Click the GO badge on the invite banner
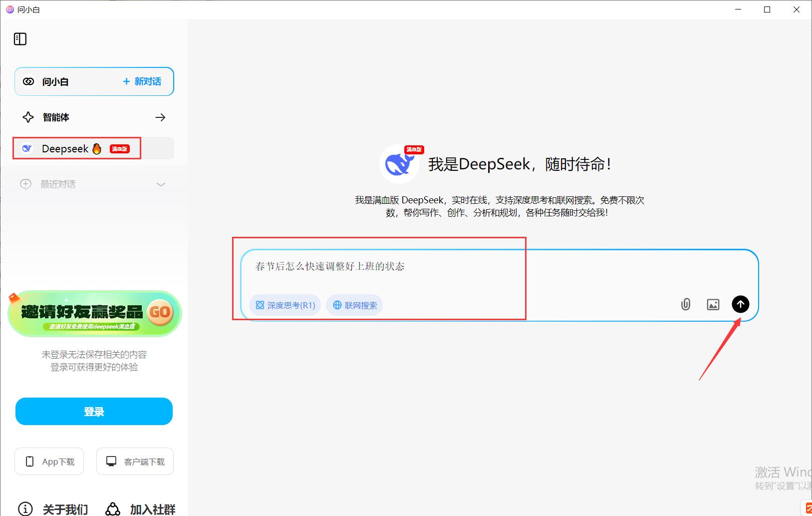This screenshot has width=812, height=516. 159,313
